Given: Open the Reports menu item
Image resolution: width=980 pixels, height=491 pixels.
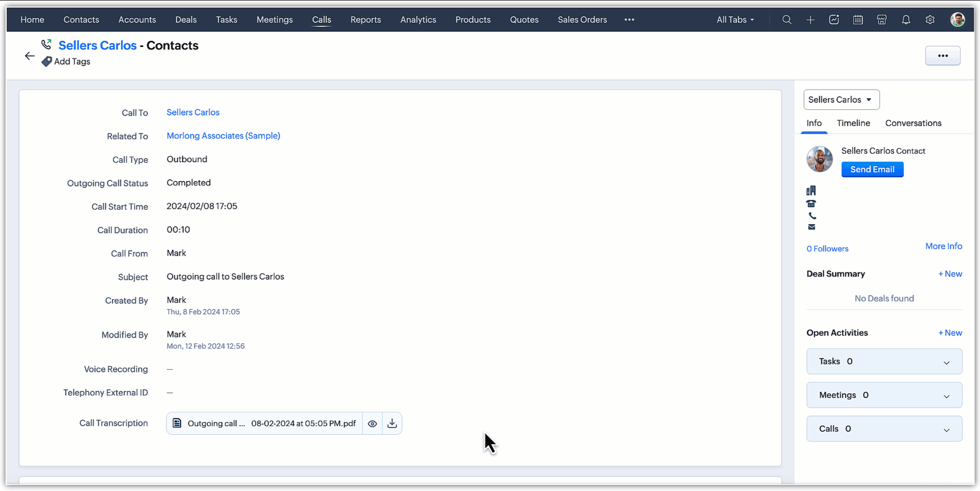Looking at the screenshot, I should click(365, 20).
